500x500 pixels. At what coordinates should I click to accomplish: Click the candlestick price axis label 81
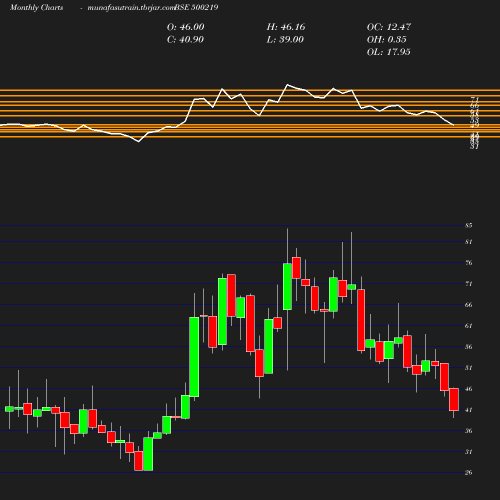click(469, 242)
